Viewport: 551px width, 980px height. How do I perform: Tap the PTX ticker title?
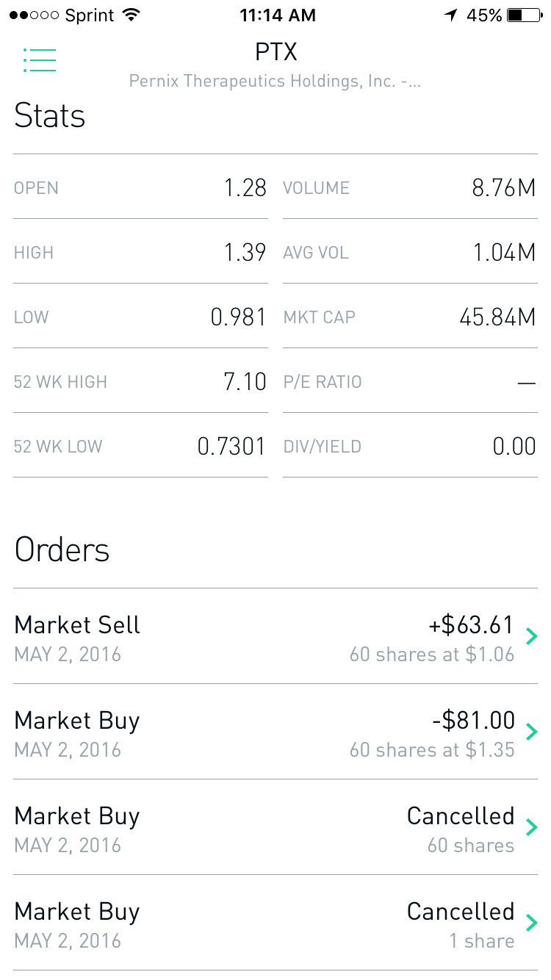pyautogui.click(x=275, y=52)
